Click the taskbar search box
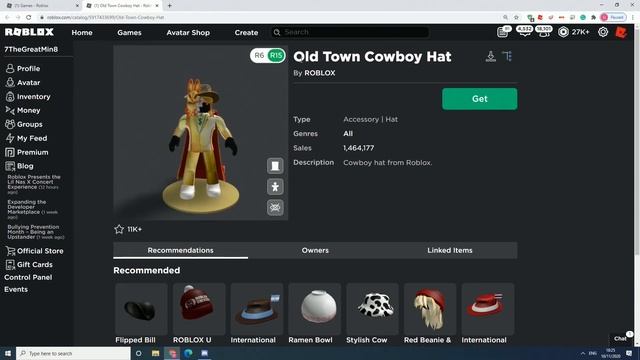Image resolution: width=640 pixels, height=360 pixels. (73, 353)
